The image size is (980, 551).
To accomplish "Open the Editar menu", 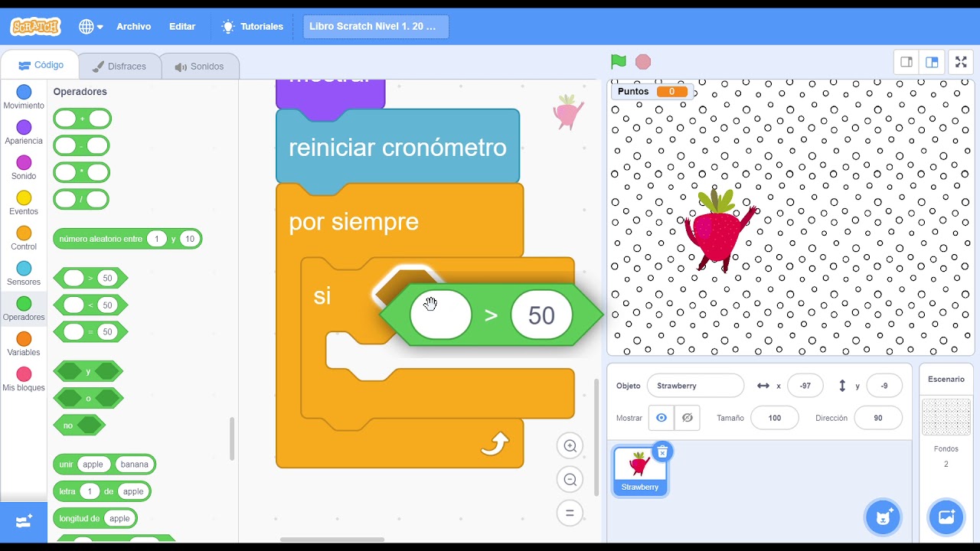I will [182, 27].
